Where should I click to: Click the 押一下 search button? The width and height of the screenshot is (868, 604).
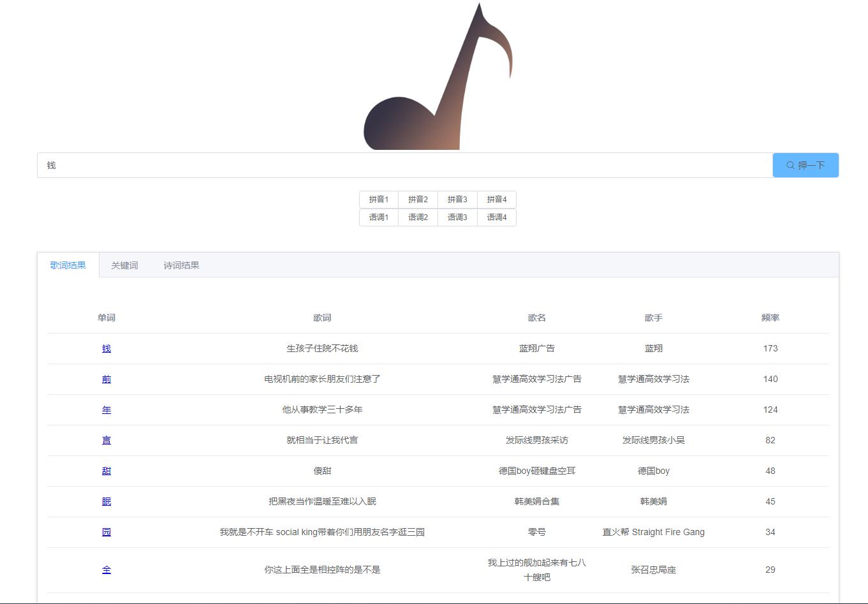(x=805, y=165)
